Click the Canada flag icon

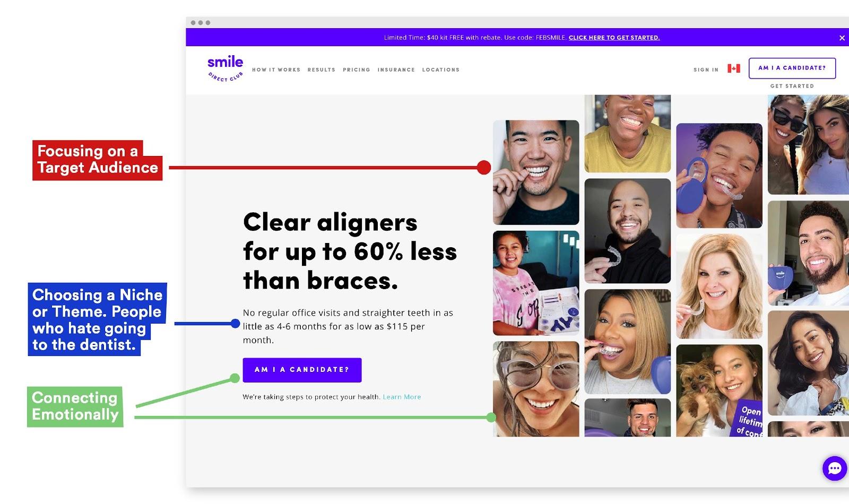click(x=734, y=68)
